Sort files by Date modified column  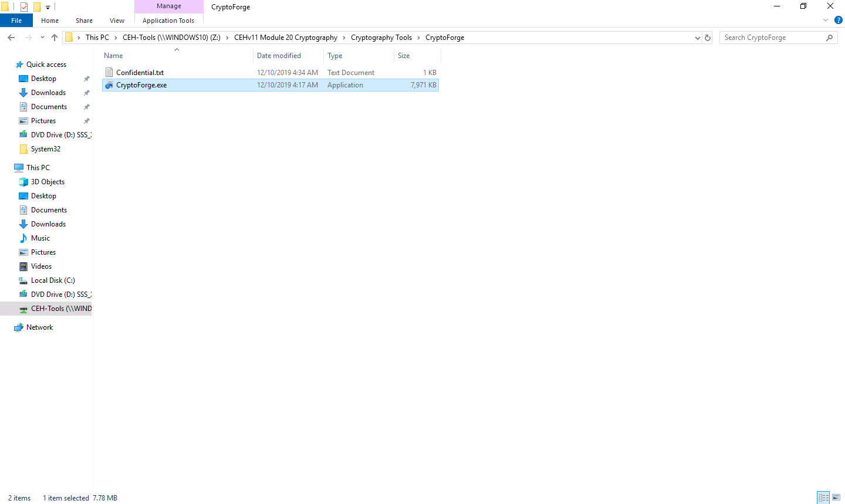279,56
